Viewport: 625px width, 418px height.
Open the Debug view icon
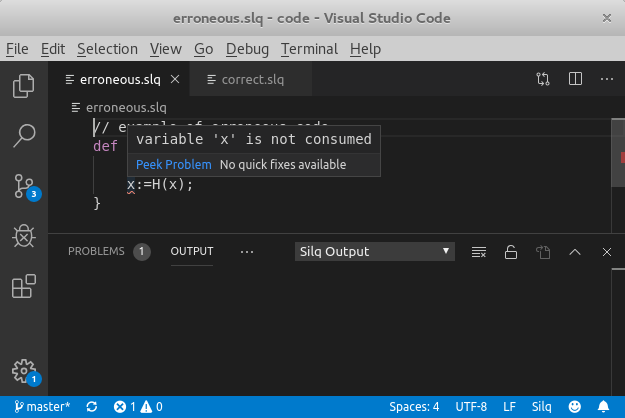[23, 236]
